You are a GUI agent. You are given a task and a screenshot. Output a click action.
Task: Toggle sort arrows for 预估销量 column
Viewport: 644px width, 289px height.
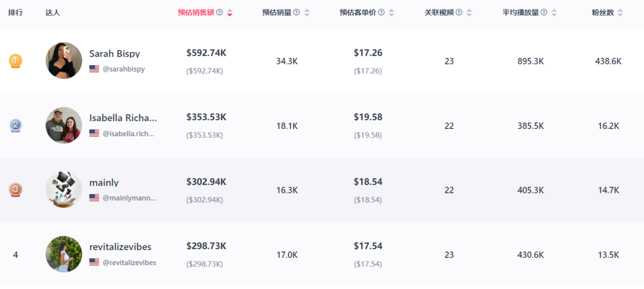coord(306,13)
